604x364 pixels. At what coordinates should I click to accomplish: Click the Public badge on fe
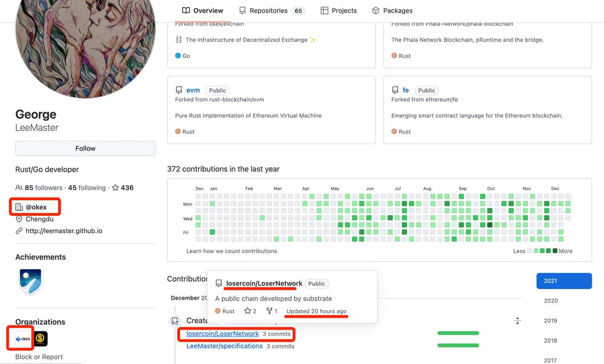pyautogui.click(x=426, y=90)
